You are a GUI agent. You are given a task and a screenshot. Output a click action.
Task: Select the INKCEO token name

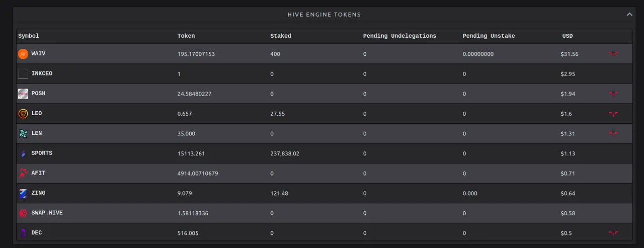click(42, 73)
